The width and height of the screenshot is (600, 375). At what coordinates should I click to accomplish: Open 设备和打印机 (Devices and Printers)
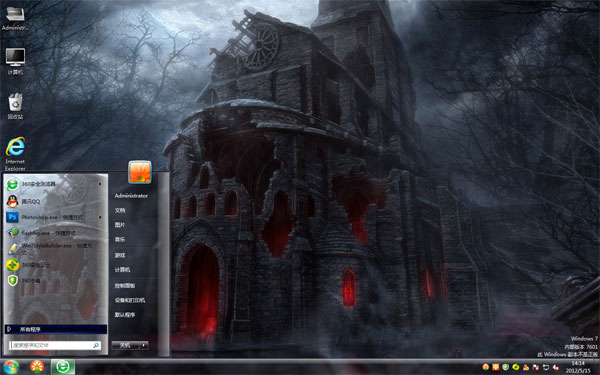(x=130, y=300)
